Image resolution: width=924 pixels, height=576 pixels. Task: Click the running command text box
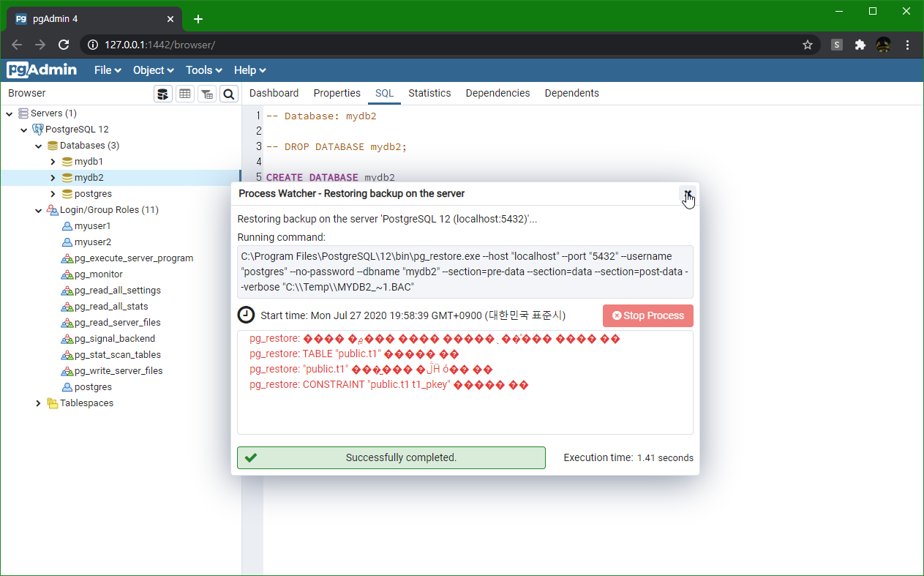465,272
